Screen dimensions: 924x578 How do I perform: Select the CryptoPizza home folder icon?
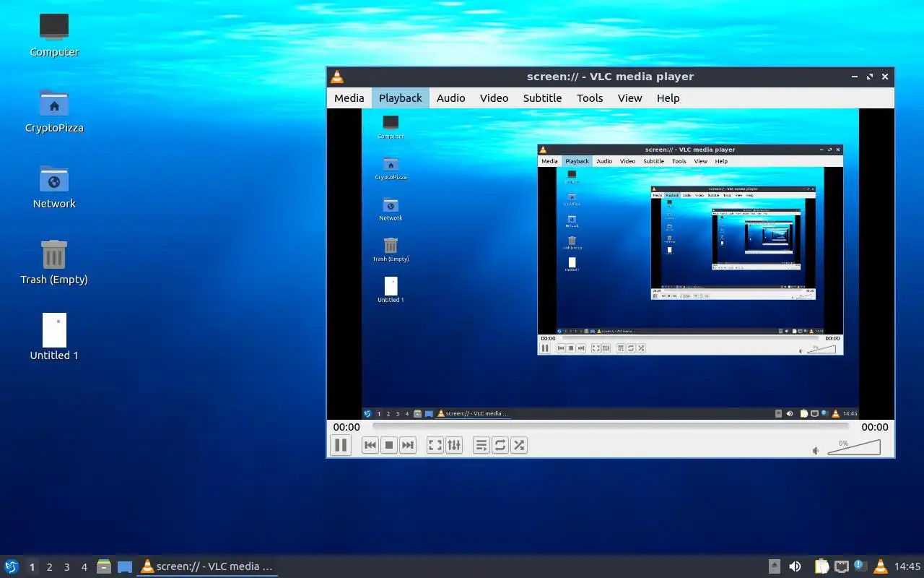(x=54, y=111)
